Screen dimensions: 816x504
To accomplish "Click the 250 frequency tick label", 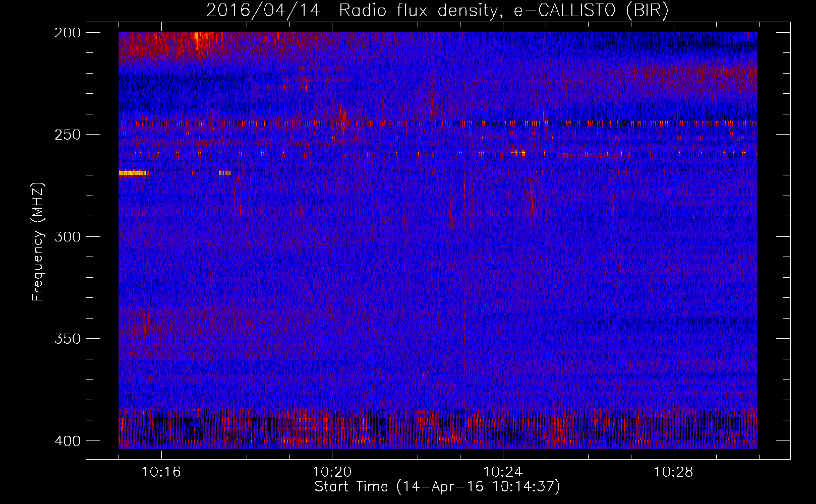I will (x=68, y=135).
